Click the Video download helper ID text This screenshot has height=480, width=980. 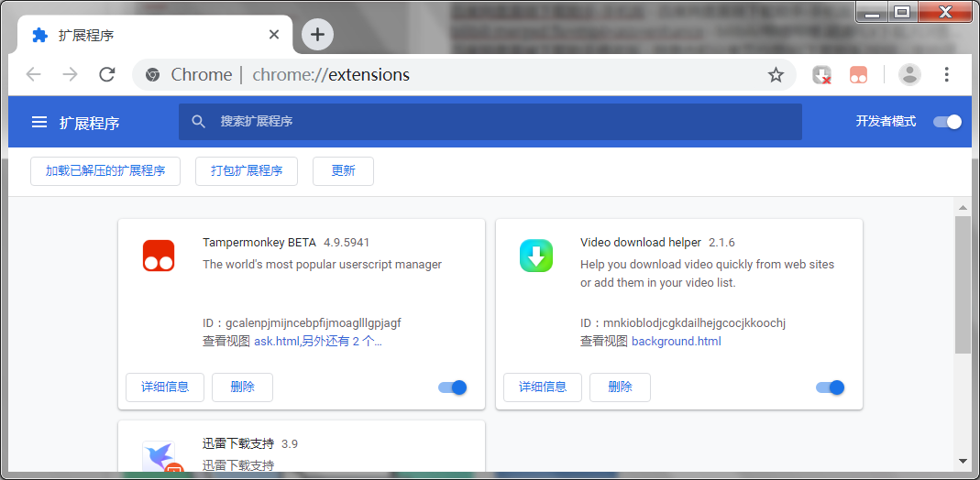[682, 323]
